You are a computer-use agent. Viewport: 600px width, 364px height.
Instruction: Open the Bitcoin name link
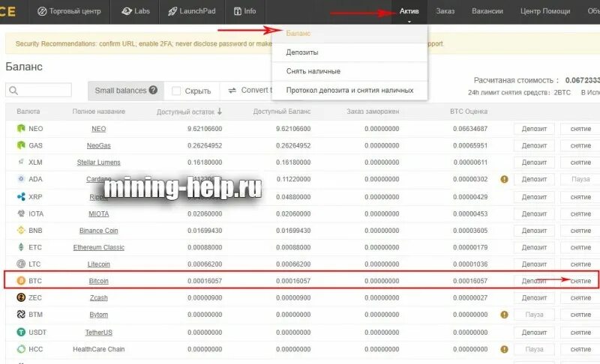(99, 281)
